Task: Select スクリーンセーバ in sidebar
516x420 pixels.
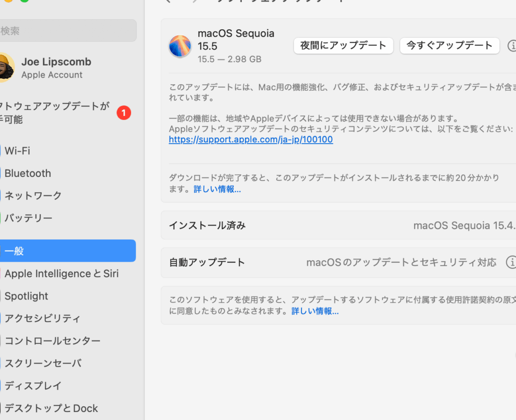Action: point(68,363)
